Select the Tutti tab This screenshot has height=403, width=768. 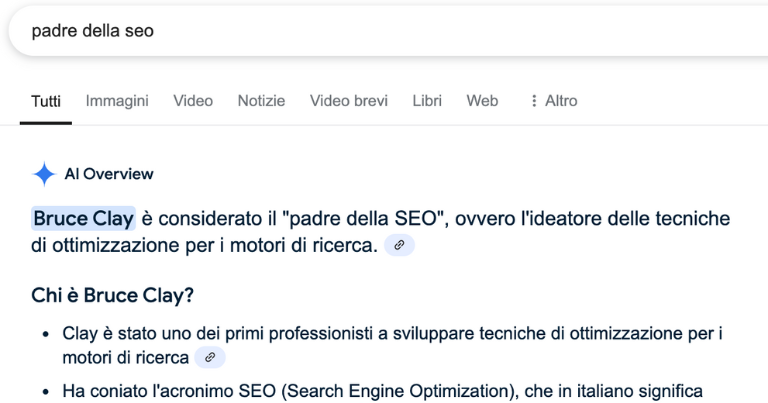(x=46, y=101)
